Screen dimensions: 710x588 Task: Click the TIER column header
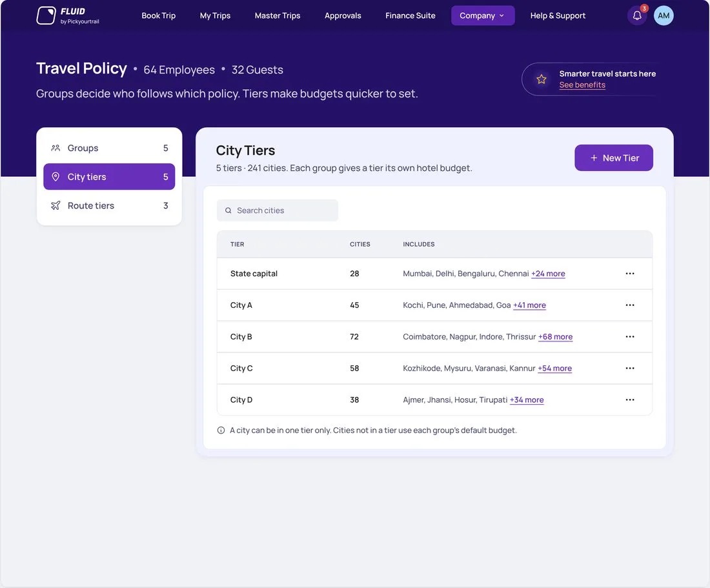[x=238, y=245]
